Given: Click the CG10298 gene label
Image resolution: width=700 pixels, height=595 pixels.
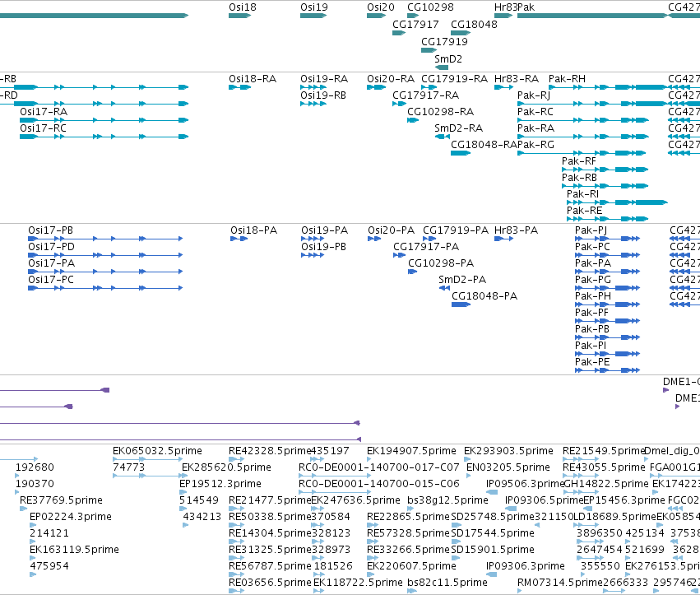Looking at the screenshot, I should [x=430, y=7].
